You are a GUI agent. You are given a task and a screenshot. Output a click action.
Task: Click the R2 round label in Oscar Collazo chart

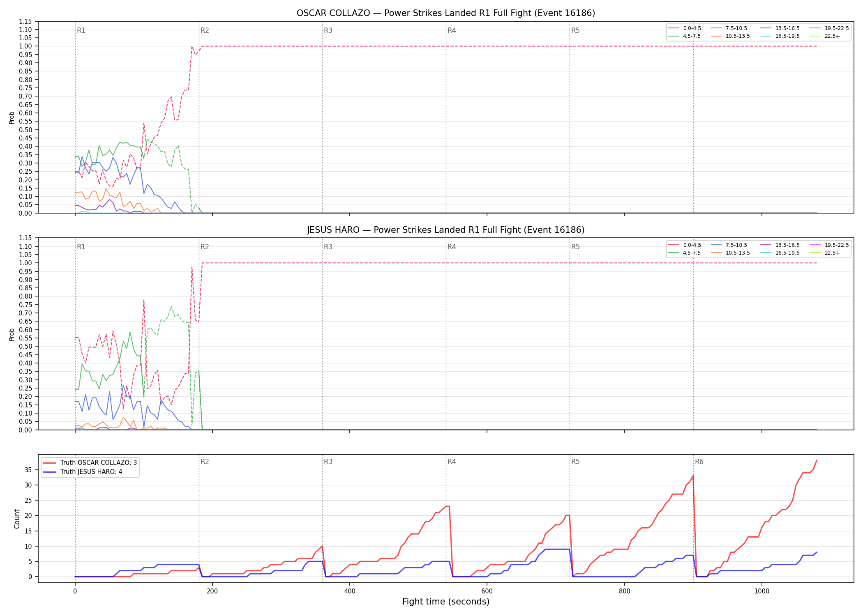pos(205,30)
